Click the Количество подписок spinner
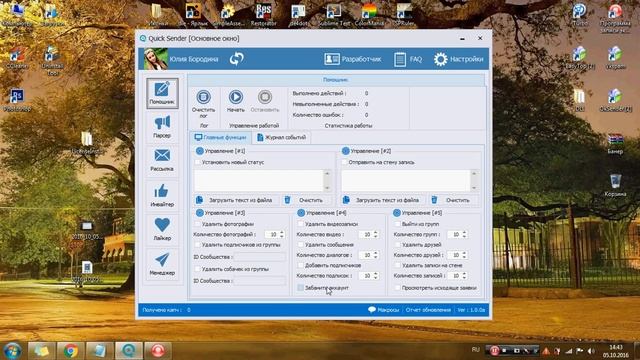This screenshot has width=640, height=360. [369, 276]
